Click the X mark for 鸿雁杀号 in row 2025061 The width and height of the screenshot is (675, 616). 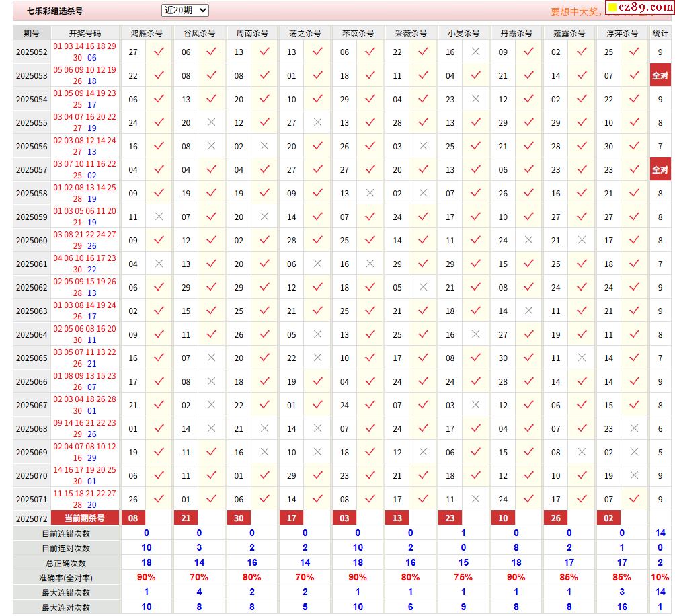(x=159, y=264)
